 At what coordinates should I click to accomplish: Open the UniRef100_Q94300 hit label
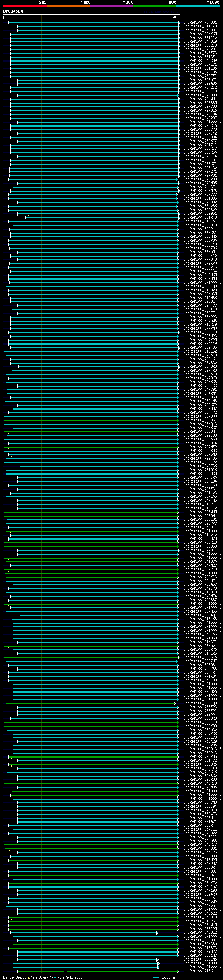pyautogui.click(x=200, y=416)
